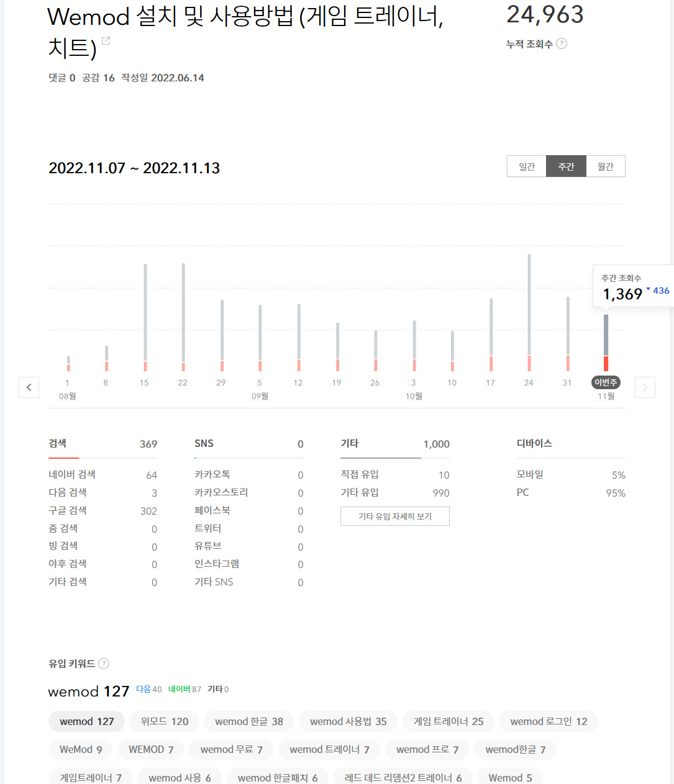Open post in new window icon

tap(106, 41)
